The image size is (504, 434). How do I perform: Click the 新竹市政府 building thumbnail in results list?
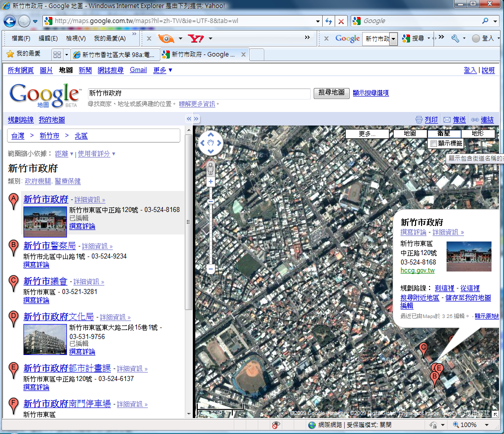coord(45,222)
